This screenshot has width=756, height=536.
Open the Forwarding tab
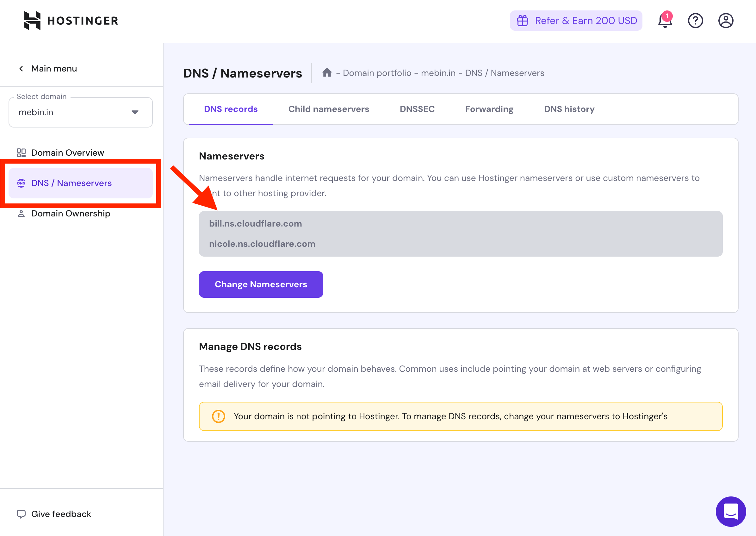[489, 109]
